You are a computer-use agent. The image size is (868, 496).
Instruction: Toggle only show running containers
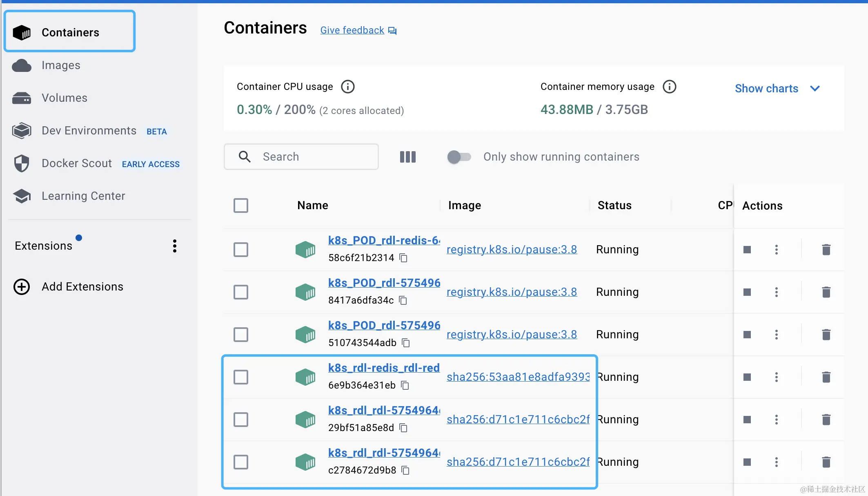459,157
